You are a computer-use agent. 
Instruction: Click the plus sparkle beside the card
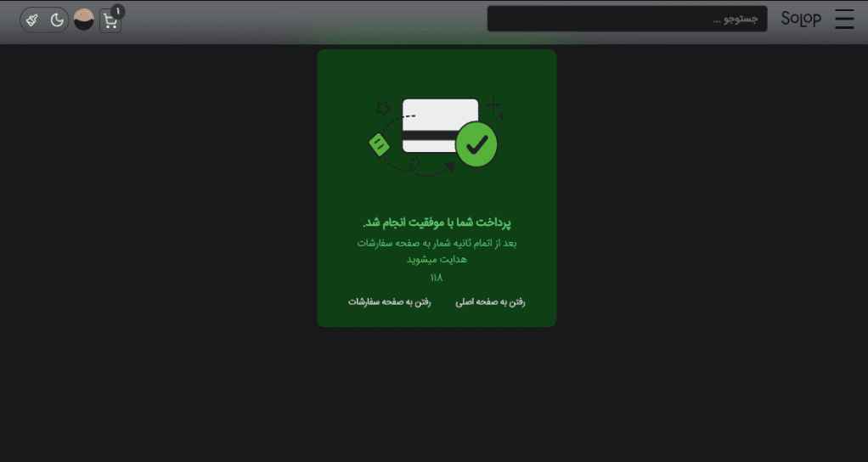[496, 108]
